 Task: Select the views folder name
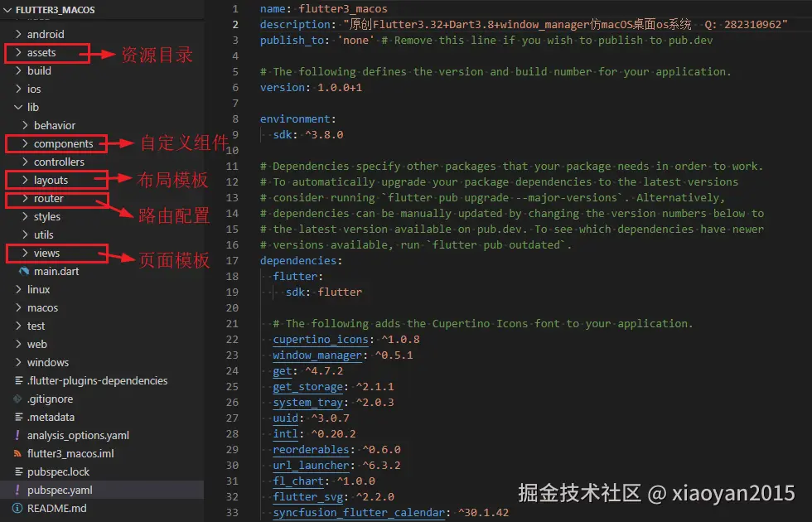(x=46, y=254)
